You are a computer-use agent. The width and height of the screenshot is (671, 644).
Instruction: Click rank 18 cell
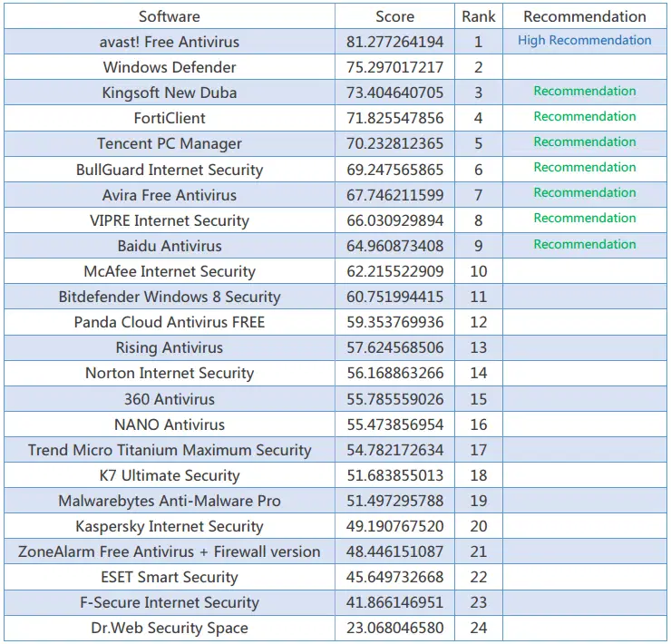(x=479, y=475)
